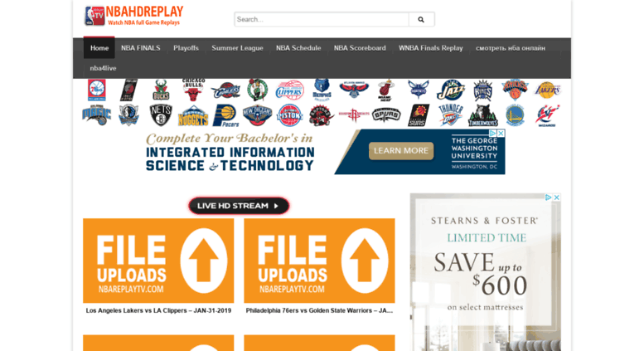
Task: Select the Phoenix Suns logo
Action: tap(419, 115)
